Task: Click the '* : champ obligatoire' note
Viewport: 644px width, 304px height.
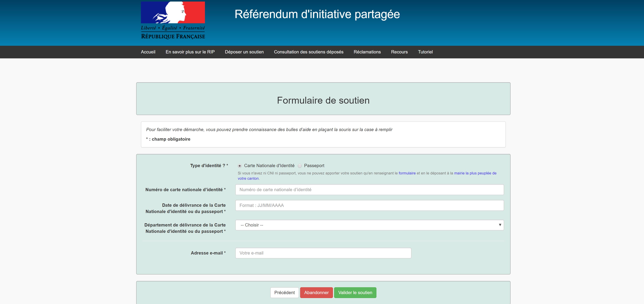Action: (168, 139)
